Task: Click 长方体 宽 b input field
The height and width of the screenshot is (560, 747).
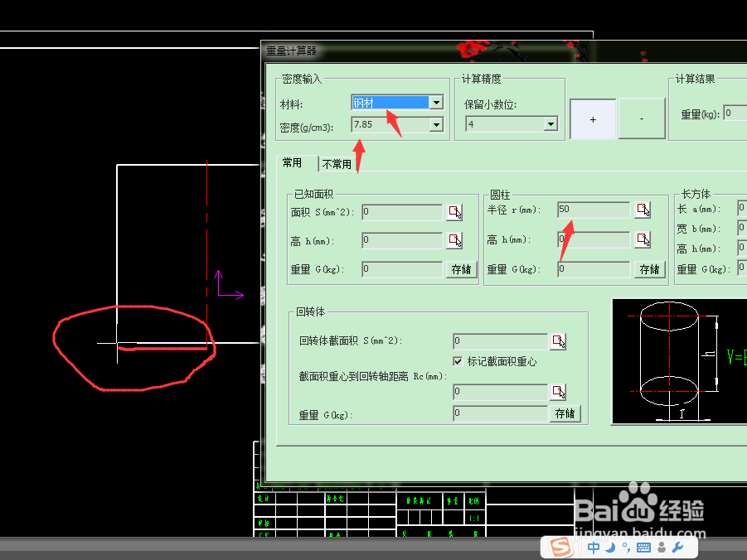Action: [742, 228]
